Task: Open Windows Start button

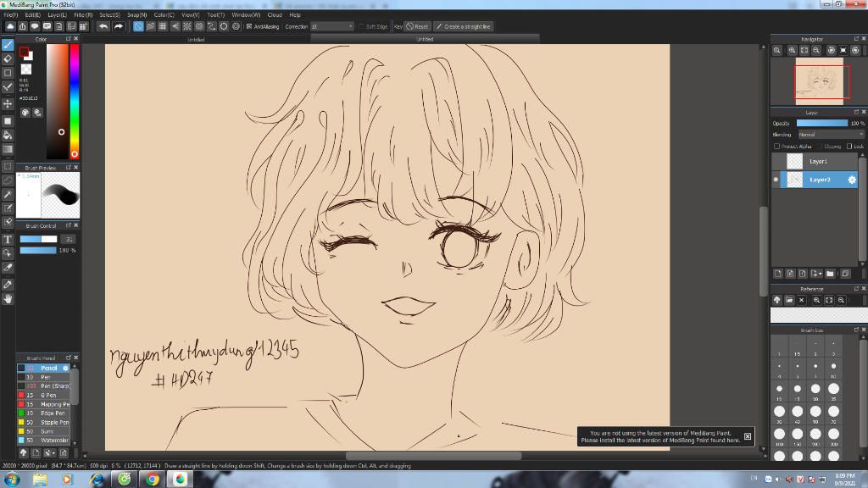Action: [12, 480]
